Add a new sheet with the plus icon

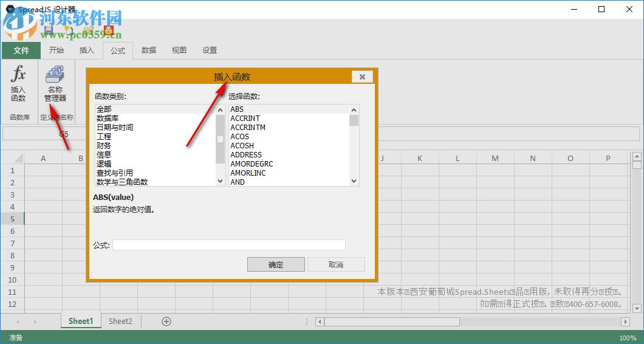tap(166, 322)
